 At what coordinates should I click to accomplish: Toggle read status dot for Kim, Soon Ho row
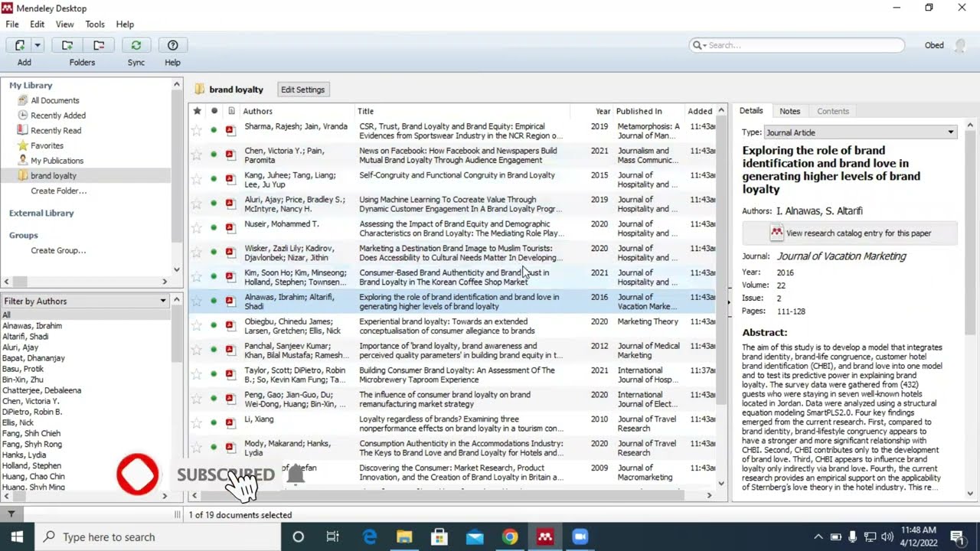(214, 277)
